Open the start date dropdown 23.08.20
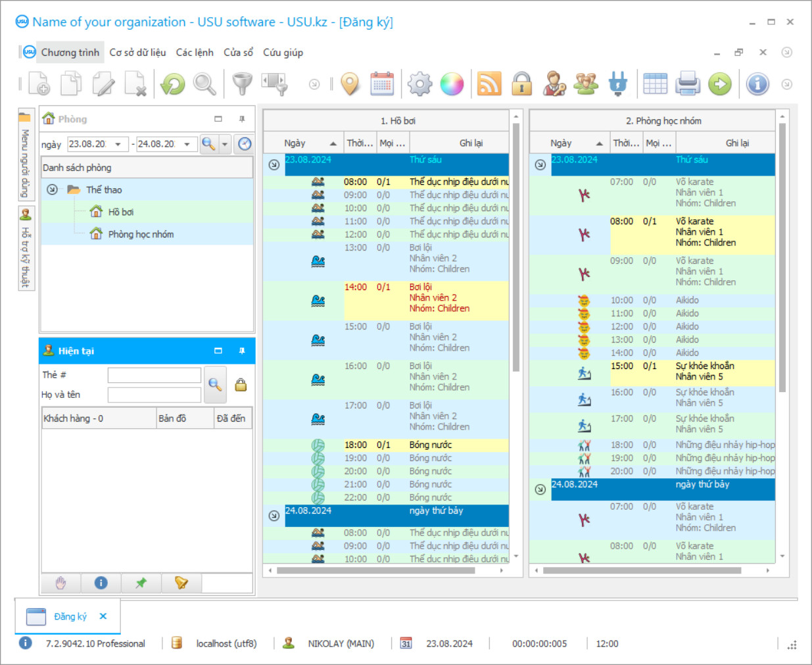Image resolution: width=812 pixels, height=665 pixels. pyautogui.click(x=118, y=144)
